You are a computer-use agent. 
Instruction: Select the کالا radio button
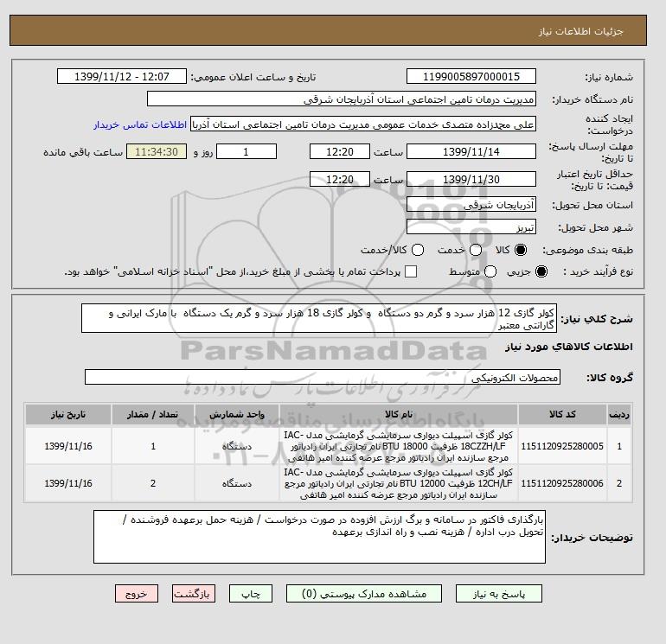click(x=521, y=250)
